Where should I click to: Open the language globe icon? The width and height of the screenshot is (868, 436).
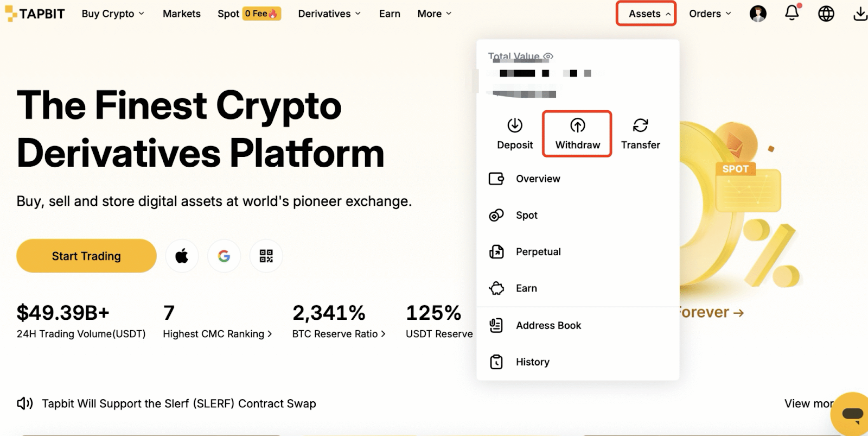826,14
